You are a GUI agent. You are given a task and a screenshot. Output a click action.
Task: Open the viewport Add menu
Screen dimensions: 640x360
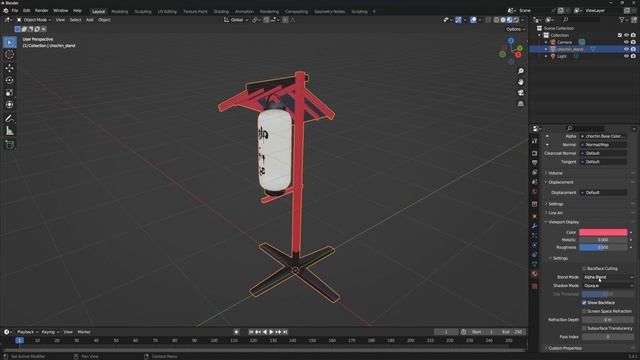coord(89,20)
